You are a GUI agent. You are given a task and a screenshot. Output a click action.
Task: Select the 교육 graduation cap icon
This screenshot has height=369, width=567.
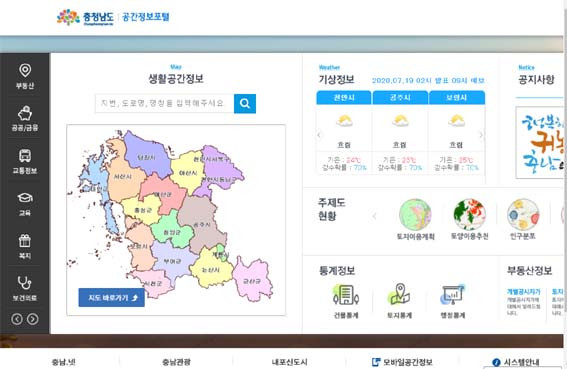[25, 198]
